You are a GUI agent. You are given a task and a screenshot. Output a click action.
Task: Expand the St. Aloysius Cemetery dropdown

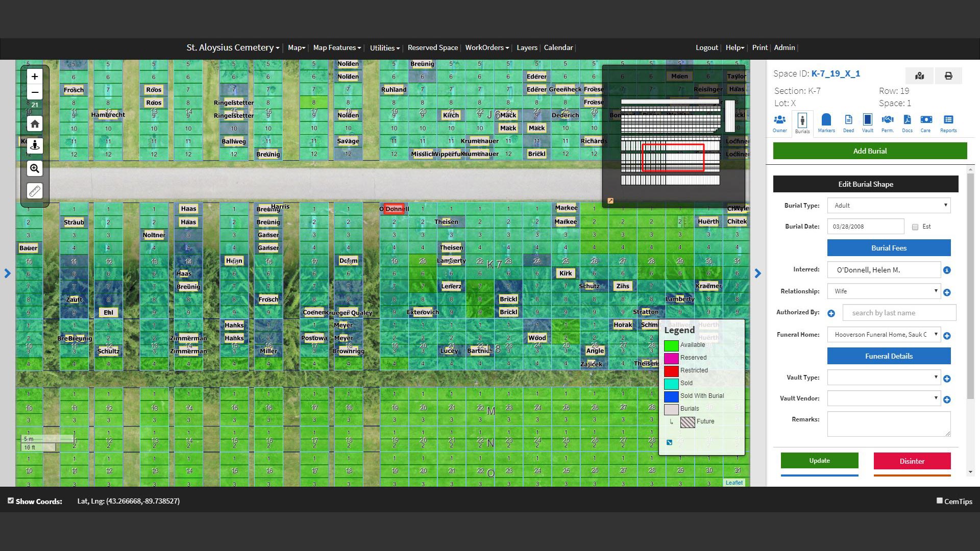tap(233, 47)
